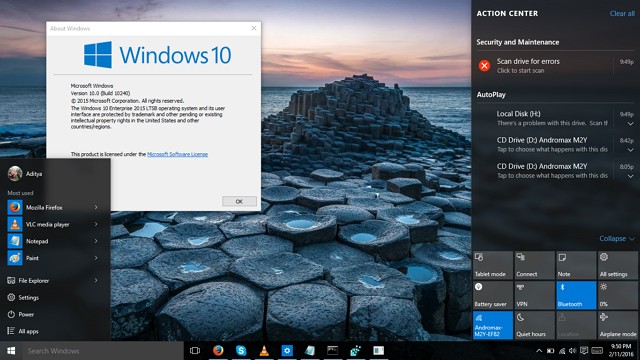This screenshot has width=640, height=360.
Task: Toggle Battery saver quick action
Action: point(493,295)
